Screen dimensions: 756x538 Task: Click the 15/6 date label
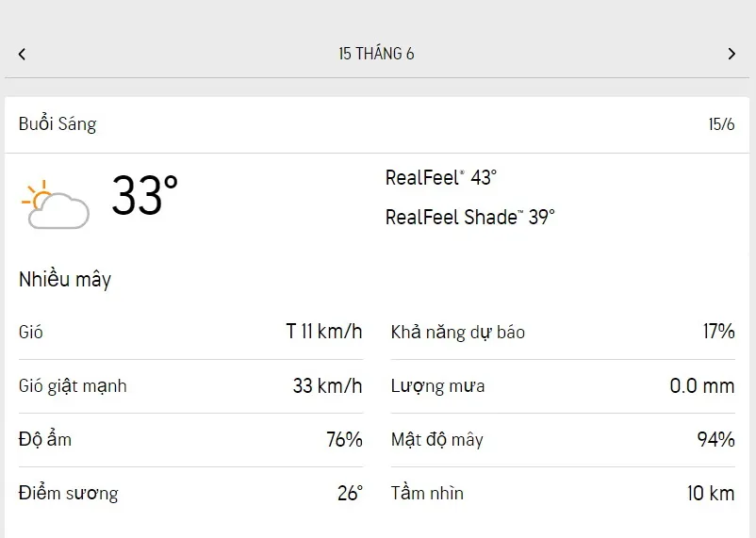(x=721, y=124)
